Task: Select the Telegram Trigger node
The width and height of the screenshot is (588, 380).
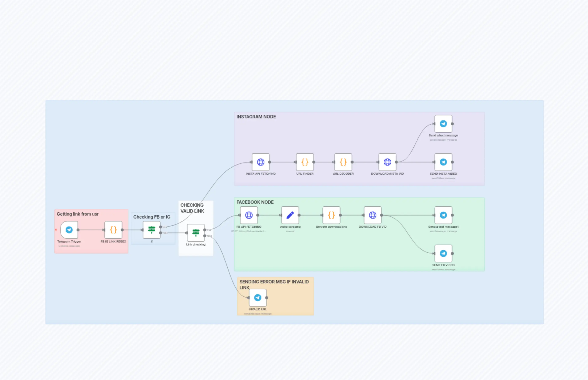Action: pyautogui.click(x=69, y=230)
